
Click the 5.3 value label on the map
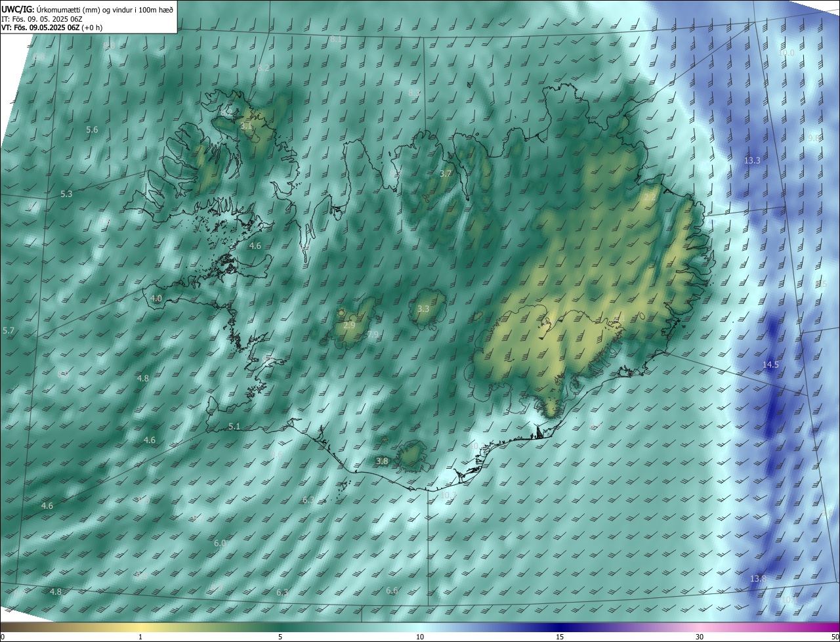[x=66, y=194]
